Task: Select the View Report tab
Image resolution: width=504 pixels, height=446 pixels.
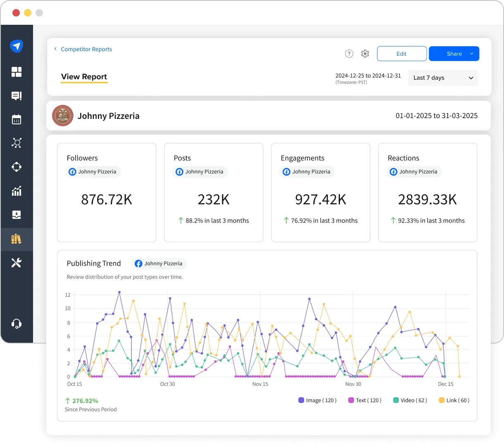Action: (84, 77)
